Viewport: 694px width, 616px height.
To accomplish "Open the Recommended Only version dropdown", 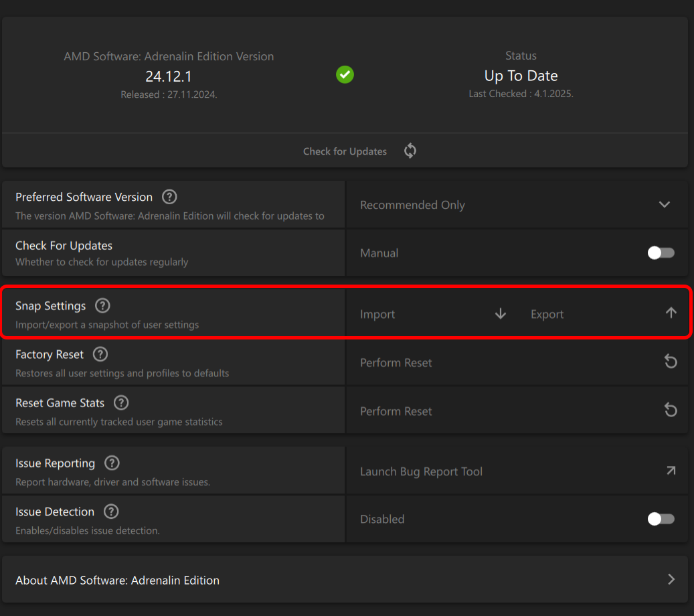I will tap(517, 205).
